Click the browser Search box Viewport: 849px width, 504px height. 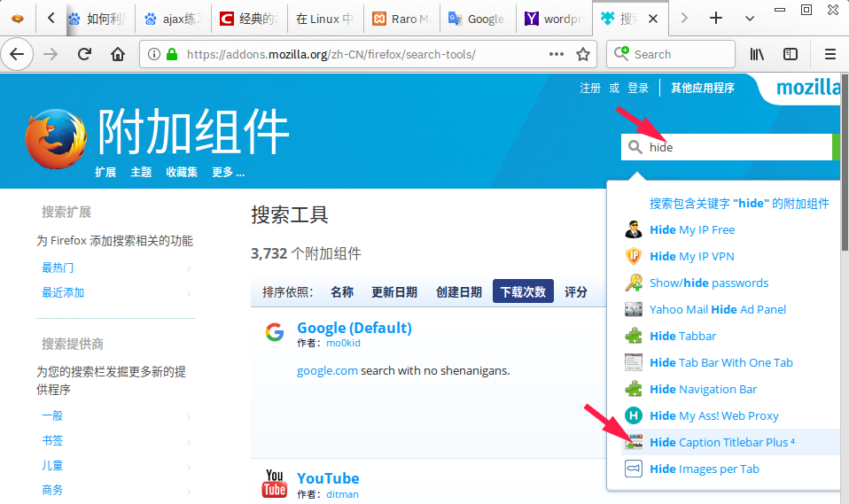point(670,54)
